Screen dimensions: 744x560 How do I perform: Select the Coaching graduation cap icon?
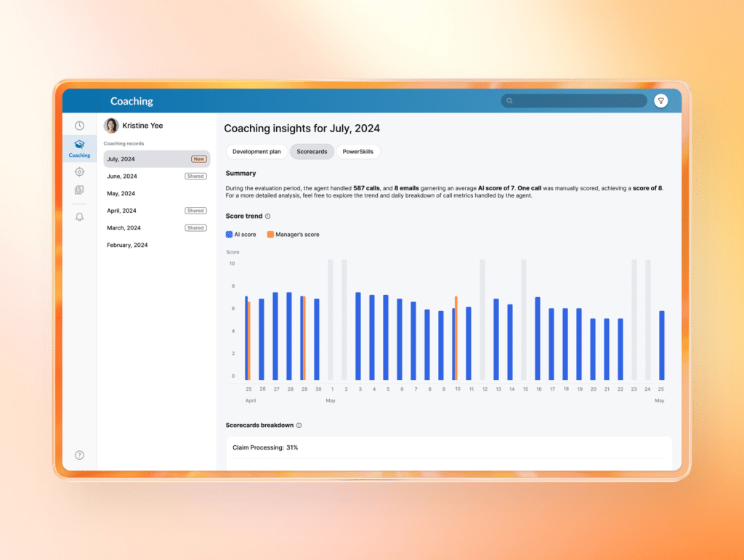79,145
